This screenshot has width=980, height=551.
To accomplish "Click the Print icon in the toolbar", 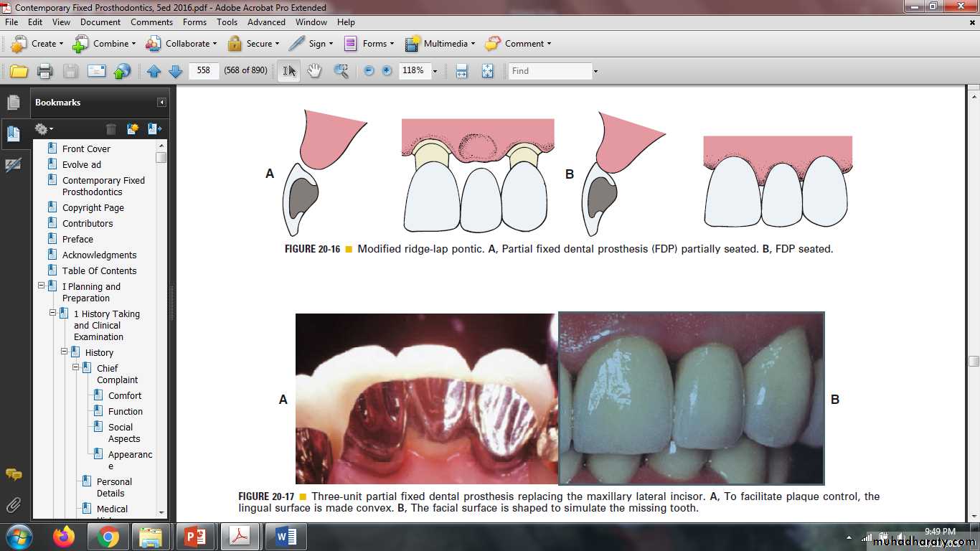I will coord(44,71).
